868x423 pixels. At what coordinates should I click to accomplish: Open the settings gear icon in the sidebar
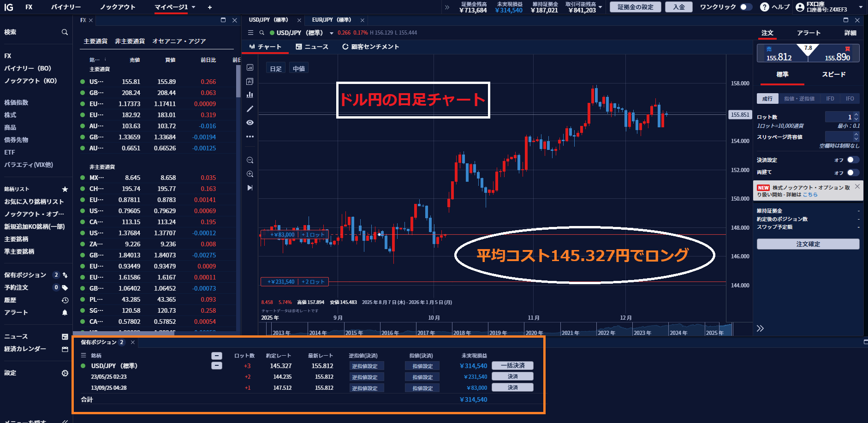(65, 373)
